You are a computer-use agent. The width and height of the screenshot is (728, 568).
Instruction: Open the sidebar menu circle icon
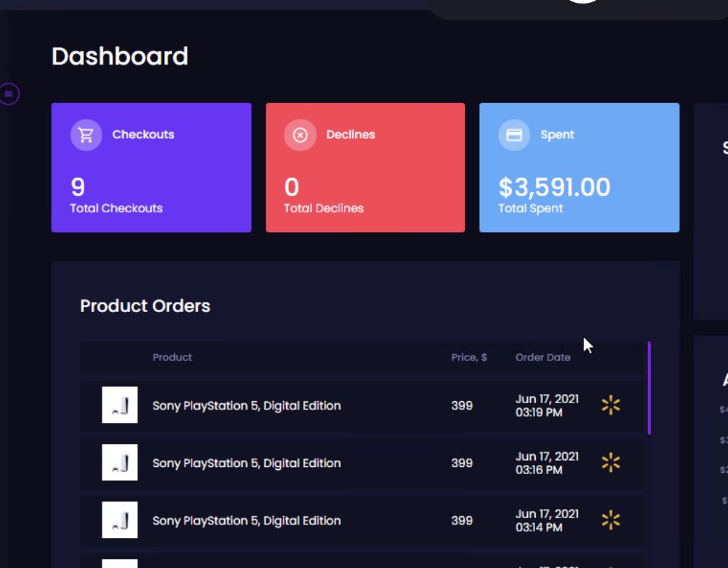click(9, 94)
